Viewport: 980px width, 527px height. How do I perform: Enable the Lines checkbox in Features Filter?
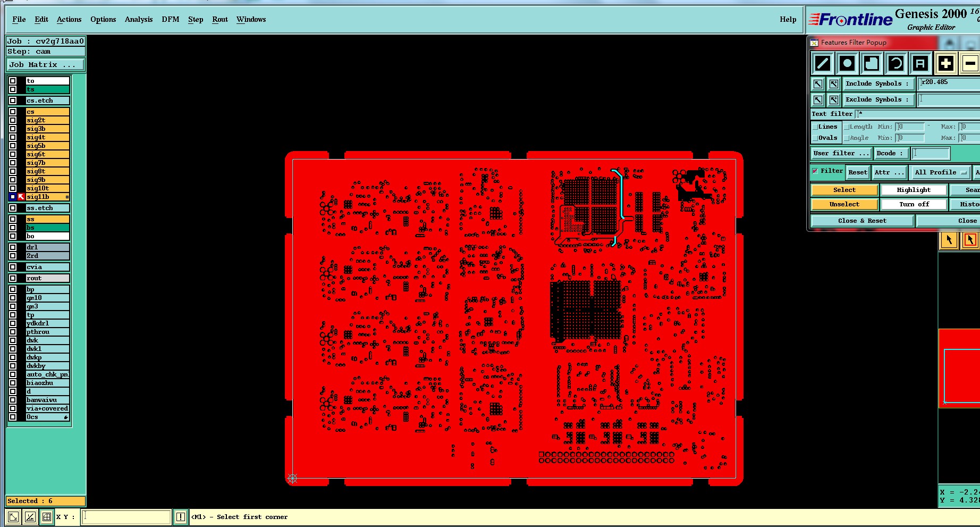[x=815, y=127]
